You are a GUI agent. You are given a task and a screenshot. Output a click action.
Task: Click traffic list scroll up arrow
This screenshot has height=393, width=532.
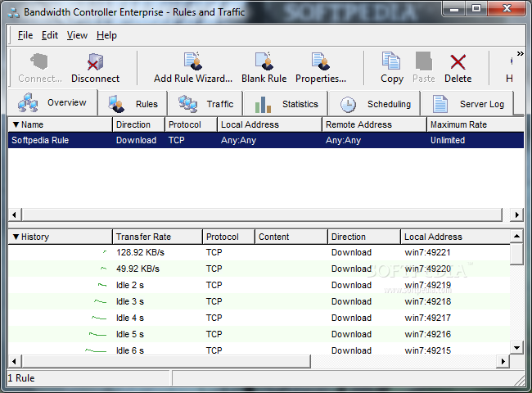[516, 236]
